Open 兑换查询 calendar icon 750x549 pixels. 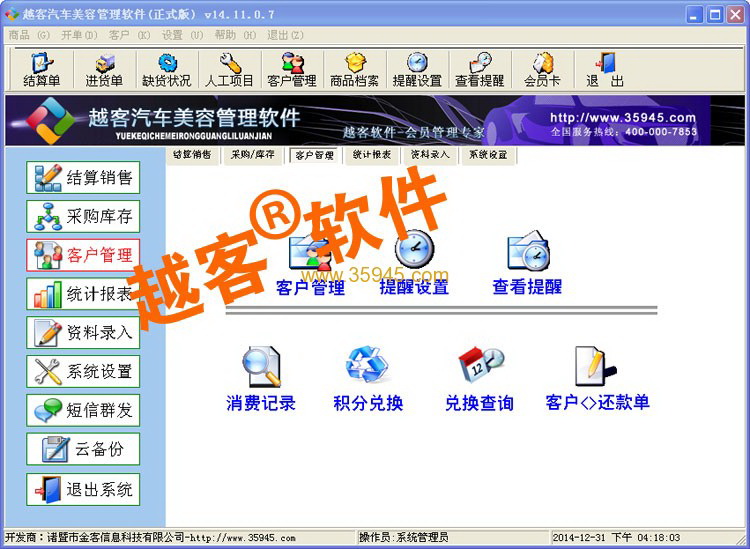(480, 379)
